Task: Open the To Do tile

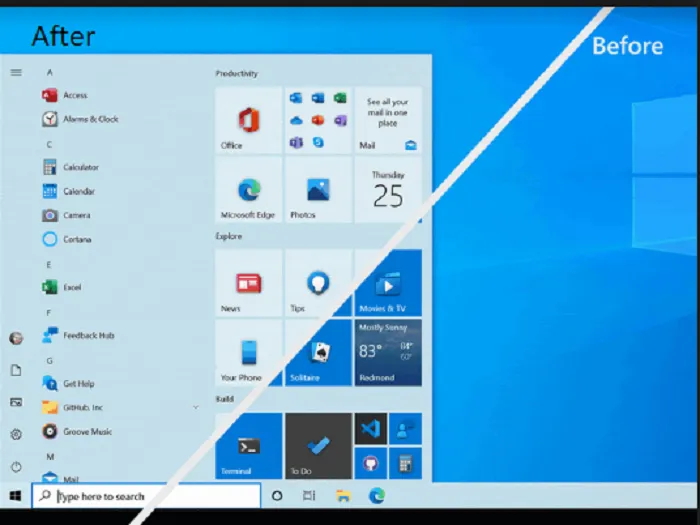Action: pyautogui.click(x=317, y=446)
